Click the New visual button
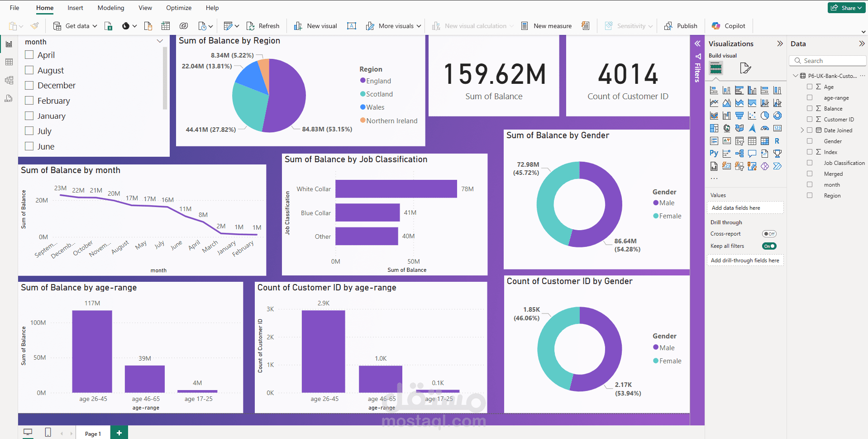The height and width of the screenshot is (439, 868). pos(315,26)
